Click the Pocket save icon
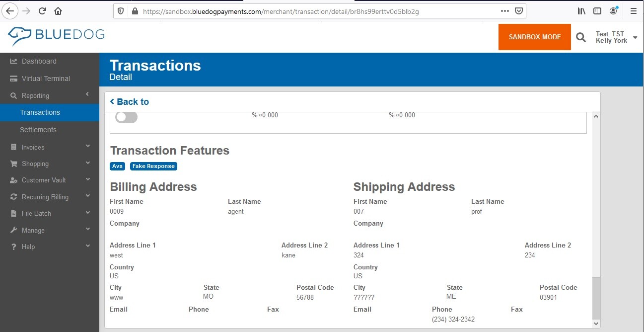 518,11
